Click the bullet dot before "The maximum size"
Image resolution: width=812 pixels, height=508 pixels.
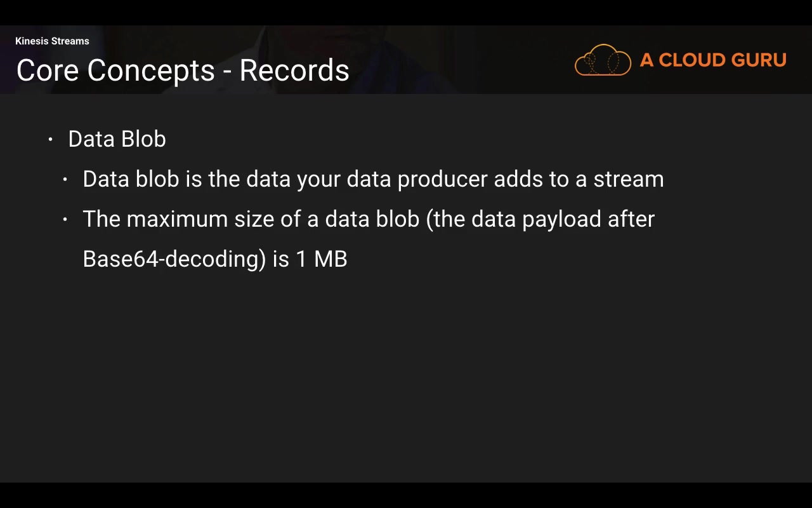pyautogui.click(x=65, y=220)
